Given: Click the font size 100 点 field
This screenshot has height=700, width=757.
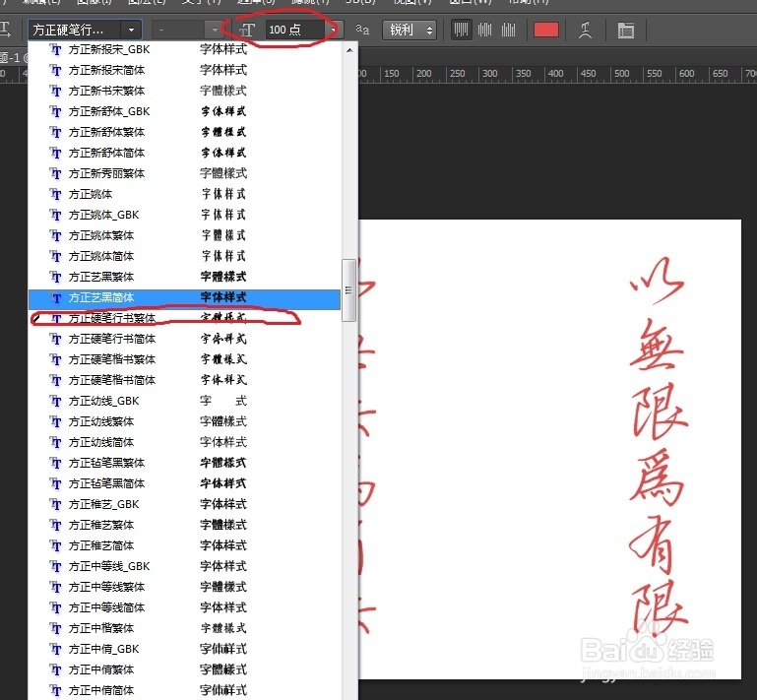Looking at the screenshot, I should [x=294, y=30].
